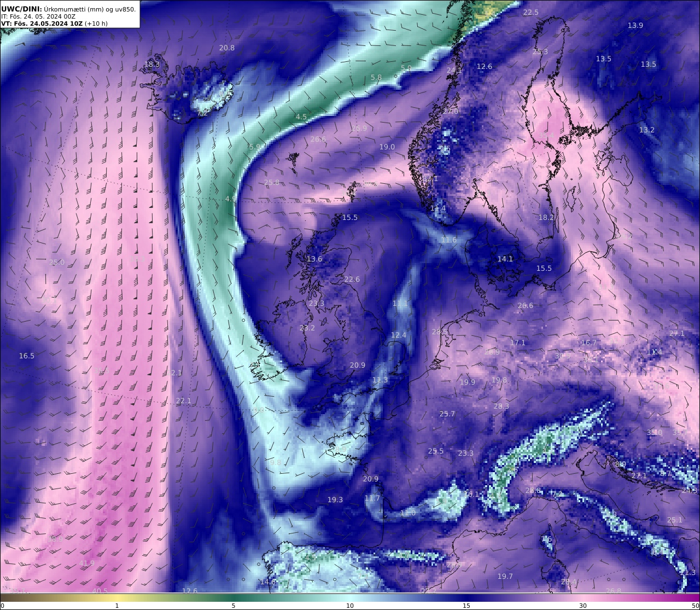Click the value 18.3 over western Iceland
The height and width of the screenshot is (610, 700).
(152, 65)
